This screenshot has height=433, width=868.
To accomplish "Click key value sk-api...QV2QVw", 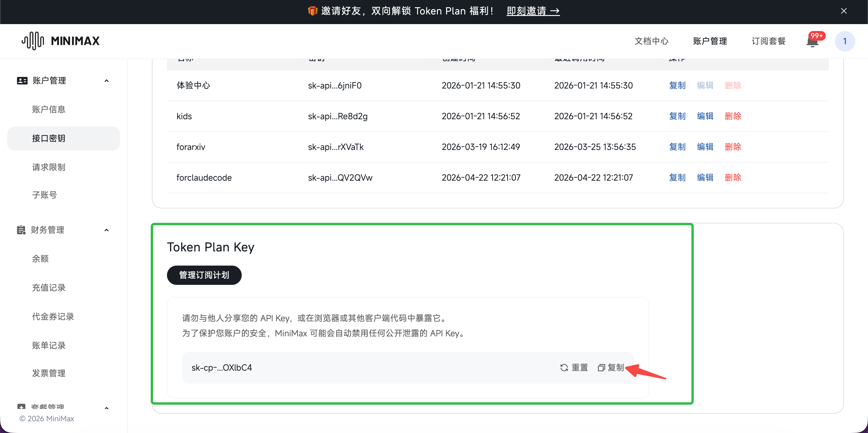I will pos(340,178).
